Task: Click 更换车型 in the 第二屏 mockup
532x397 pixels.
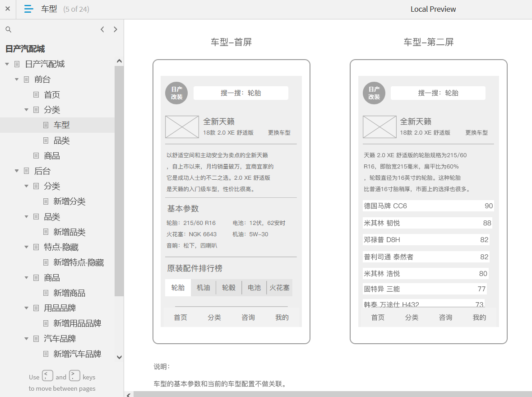Action: tap(476, 133)
